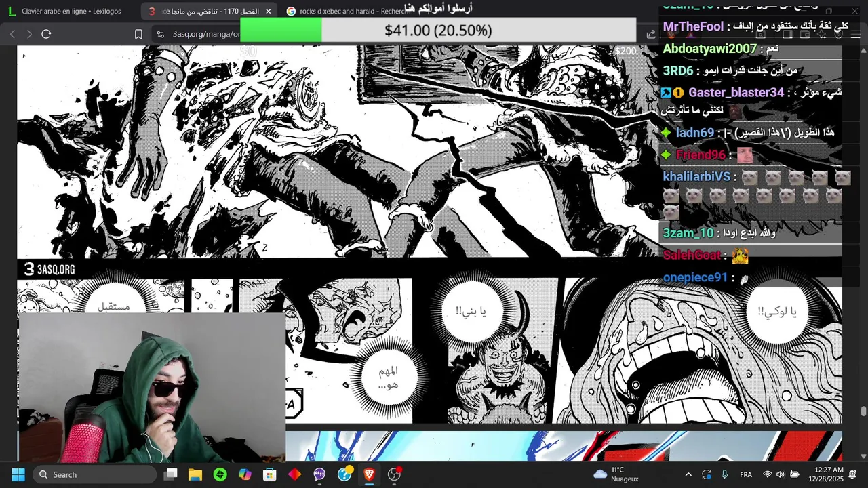Open Wi-Fi network settings from tray

pos(768,474)
